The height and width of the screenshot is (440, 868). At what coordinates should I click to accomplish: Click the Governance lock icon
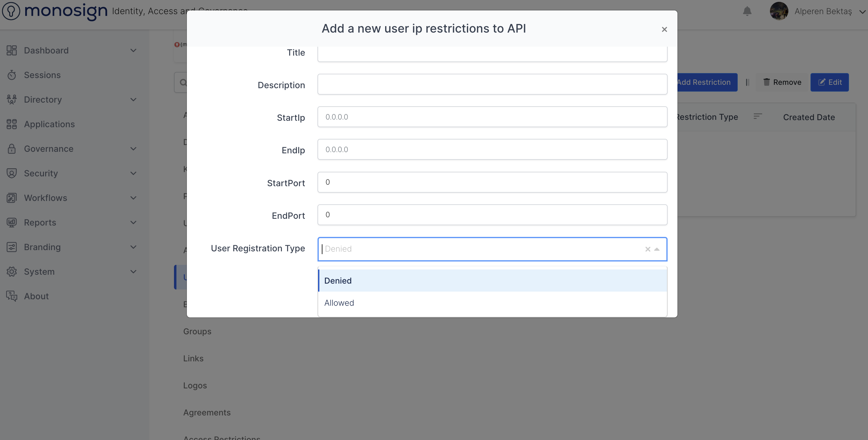[x=11, y=149]
